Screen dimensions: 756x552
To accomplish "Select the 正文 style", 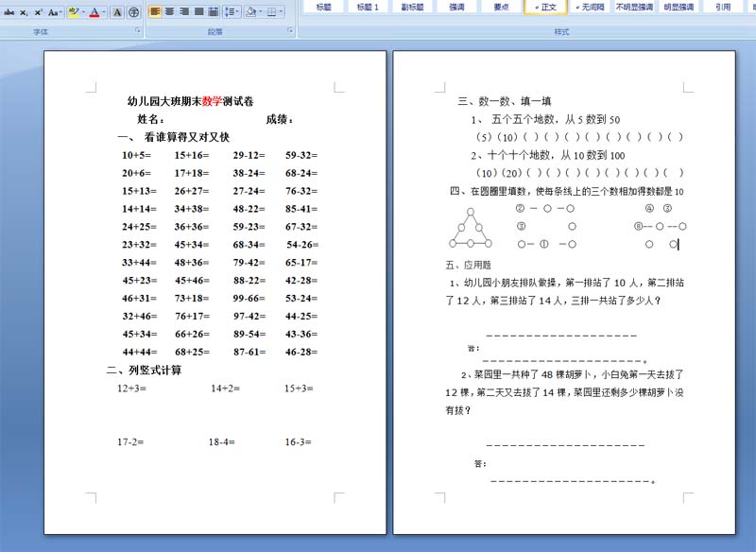I will click(545, 7).
